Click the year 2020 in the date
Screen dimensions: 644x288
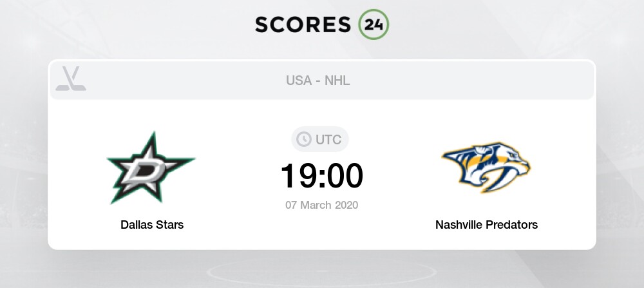tap(346, 205)
